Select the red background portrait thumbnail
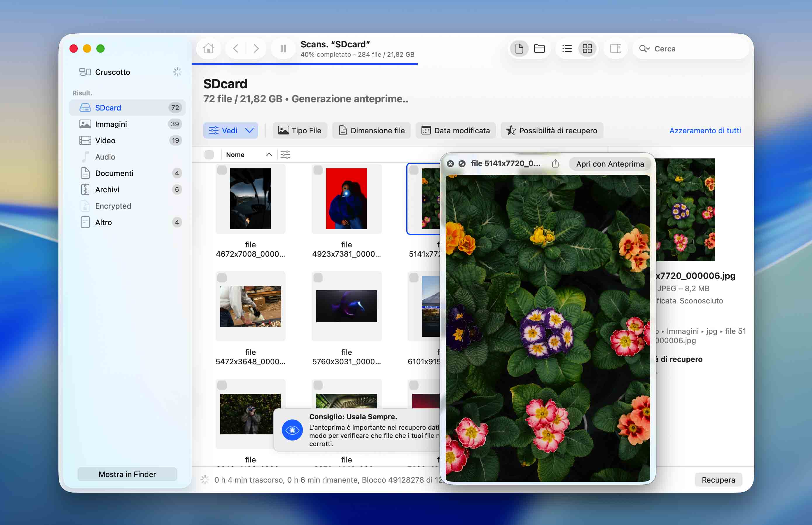Viewport: 812px width, 525px height. point(346,199)
